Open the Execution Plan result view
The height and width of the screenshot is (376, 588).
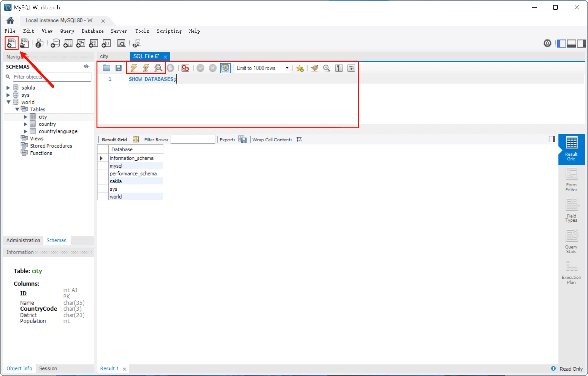pyautogui.click(x=571, y=272)
